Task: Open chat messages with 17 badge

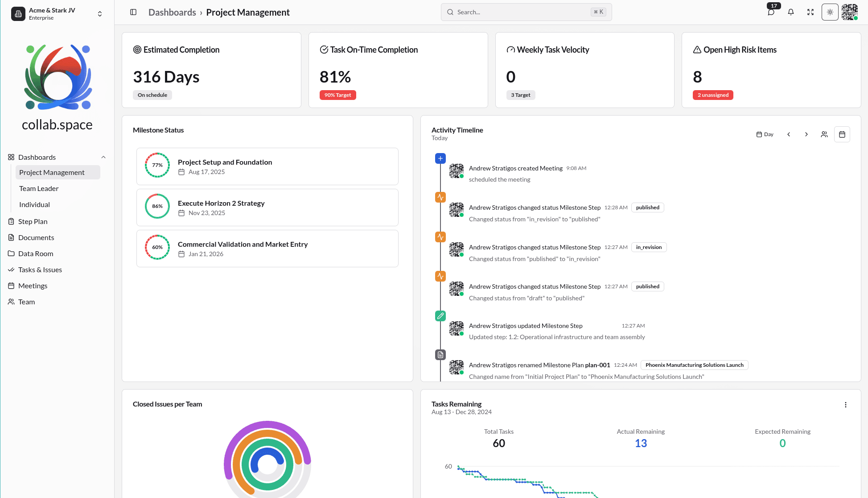Action: (771, 12)
